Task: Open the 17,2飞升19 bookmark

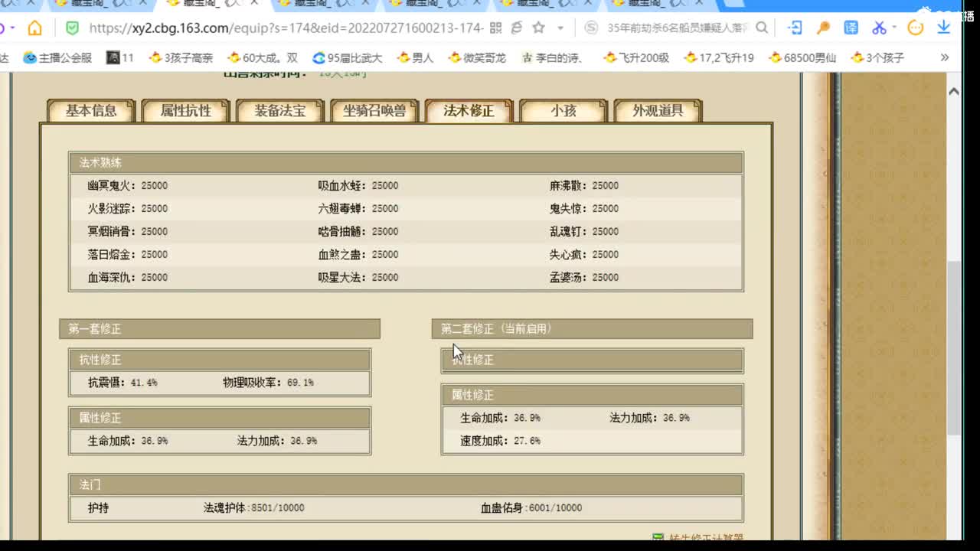Action: (719, 57)
